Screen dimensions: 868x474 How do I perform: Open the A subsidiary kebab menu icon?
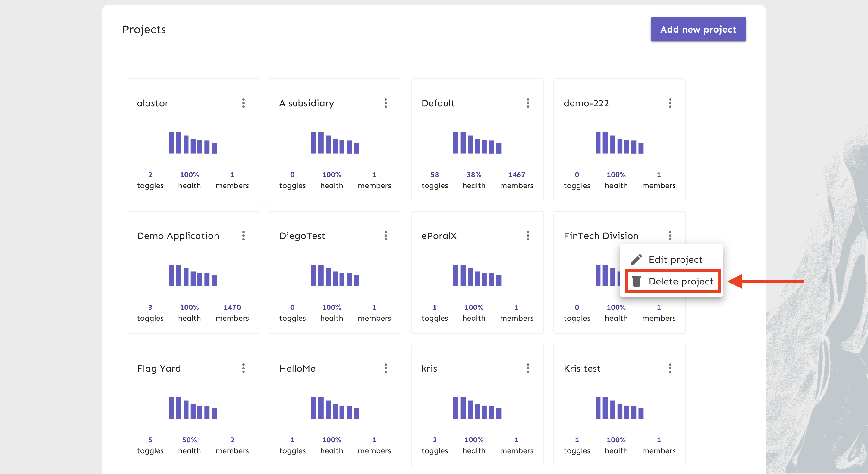point(385,103)
